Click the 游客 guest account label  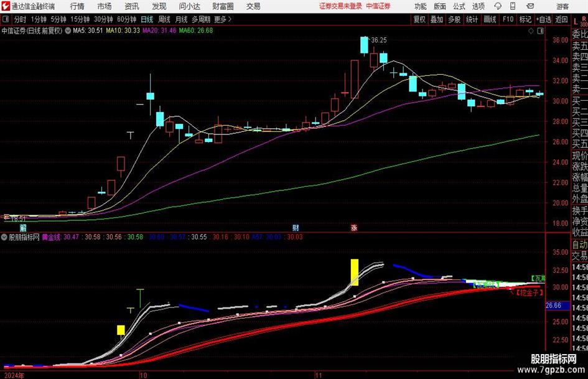pos(562,6)
